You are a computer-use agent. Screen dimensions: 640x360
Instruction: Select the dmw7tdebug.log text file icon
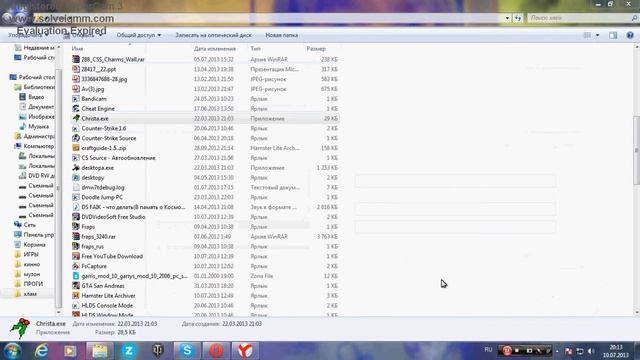76,187
